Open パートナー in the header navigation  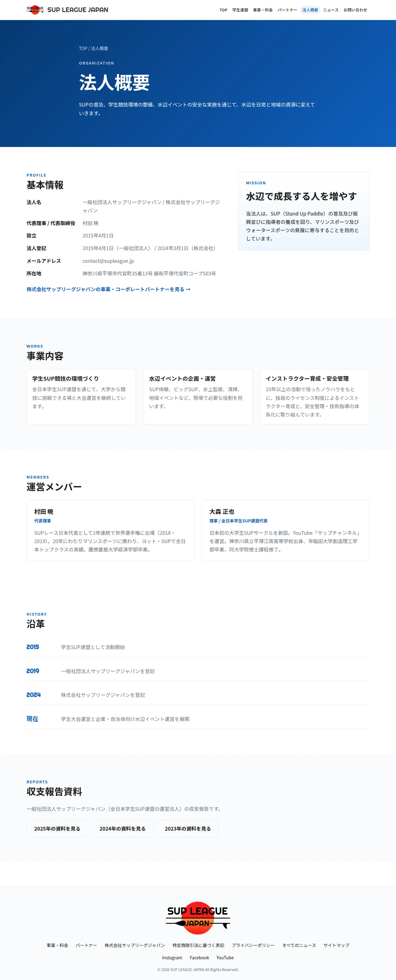pos(287,10)
